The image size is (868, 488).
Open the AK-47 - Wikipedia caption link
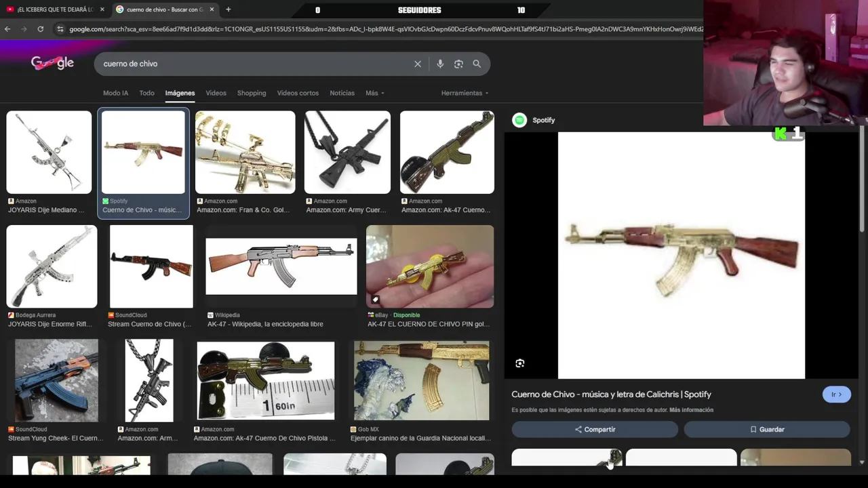pyautogui.click(x=265, y=324)
